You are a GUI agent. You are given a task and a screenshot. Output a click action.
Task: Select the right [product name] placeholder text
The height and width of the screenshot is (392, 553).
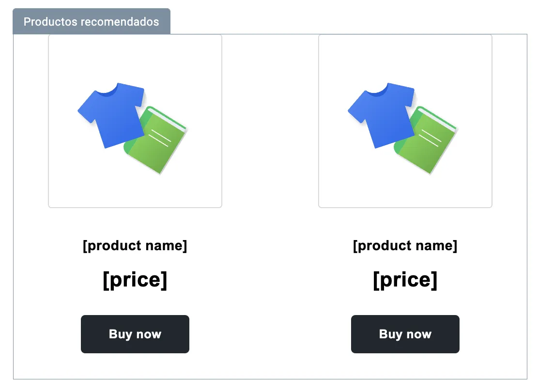tap(405, 246)
